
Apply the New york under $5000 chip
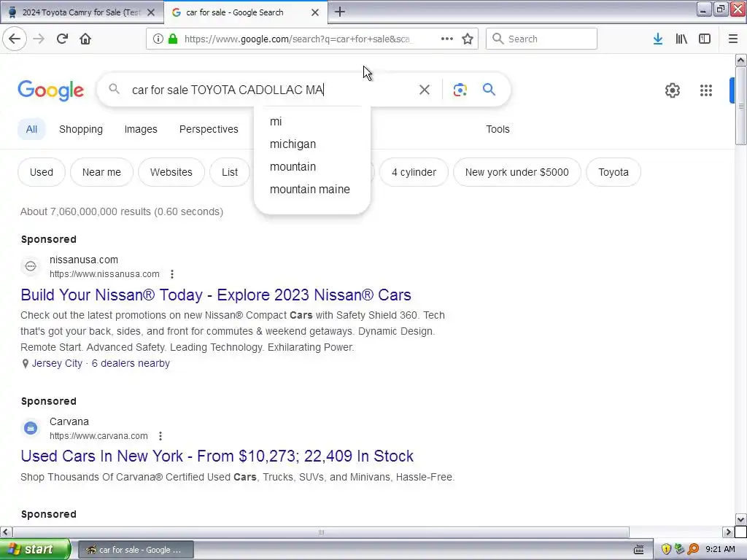pos(517,172)
